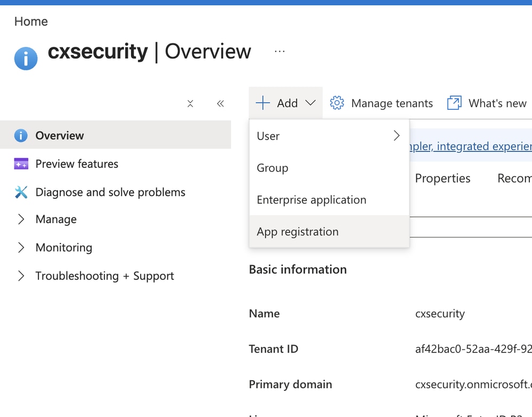Toggle the Add dropdown arrow

click(x=310, y=103)
